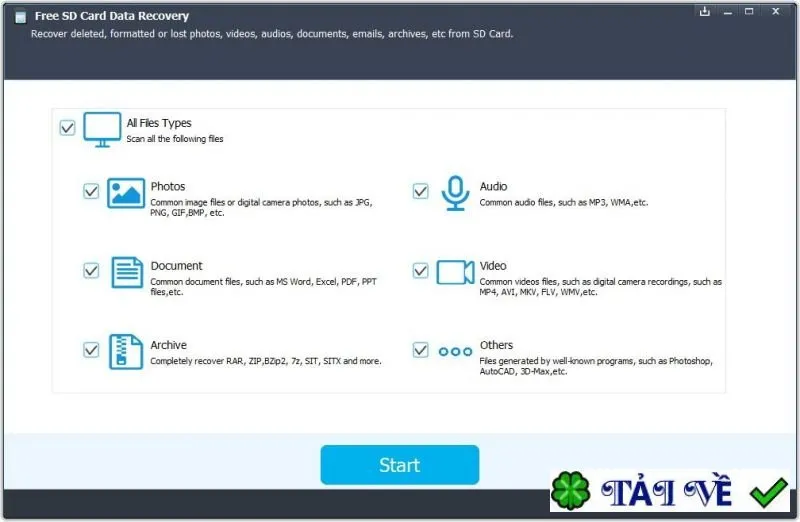Click the 'Free SD Card Data Recovery' title
This screenshot has width=800, height=522.
(x=112, y=16)
